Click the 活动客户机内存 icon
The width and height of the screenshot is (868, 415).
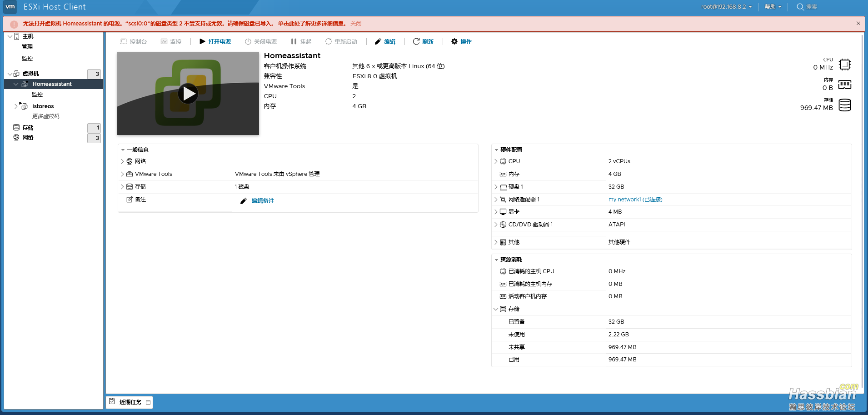click(503, 296)
